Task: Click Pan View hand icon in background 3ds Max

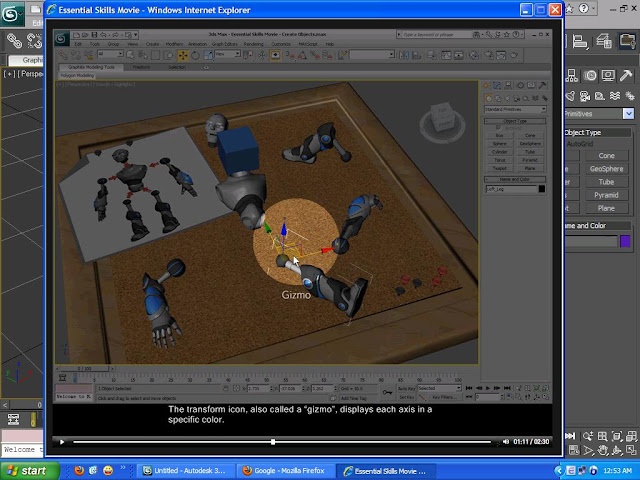Action: click(603, 450)
